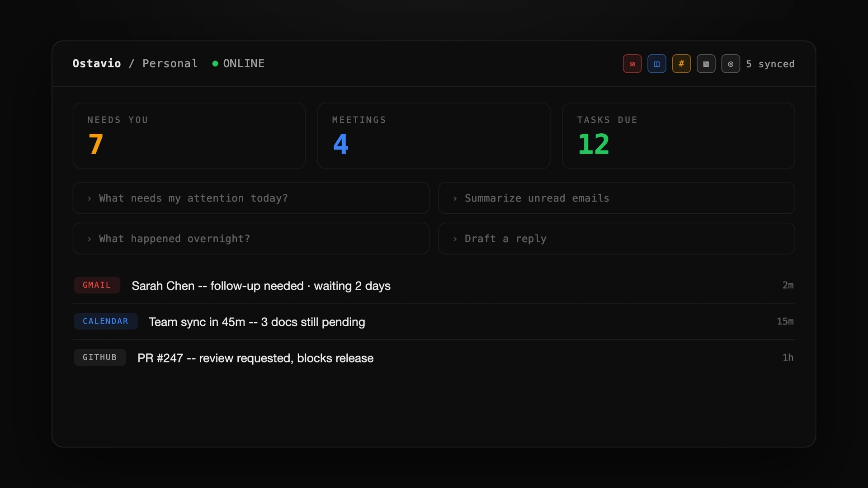Open the Meetings card showing 4

pos(434,136)
